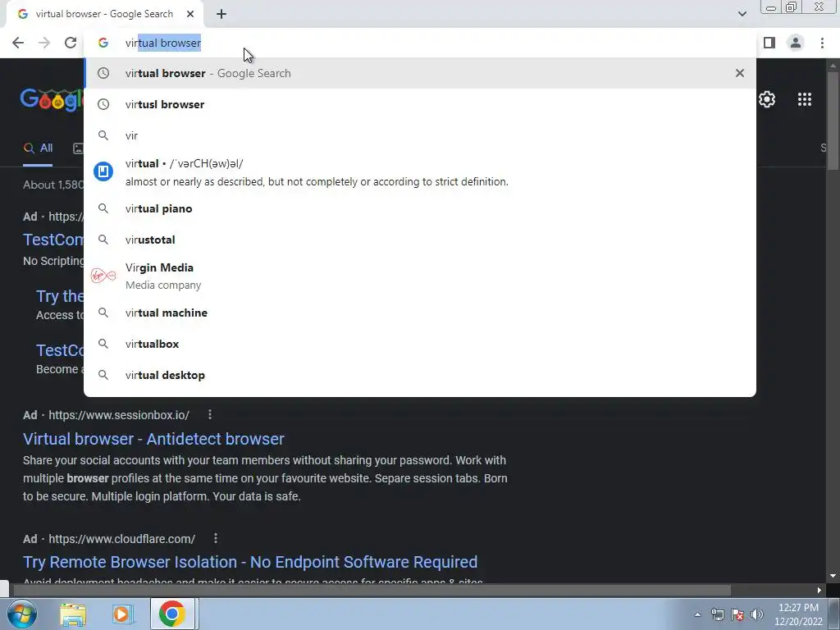This screenshot has width=840, height=630.
Task: Select the All search results tab
Action: (38, 148)
